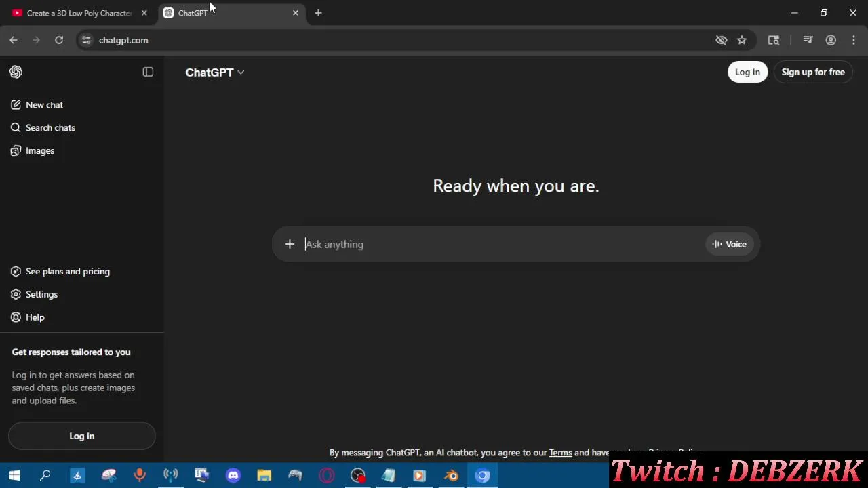The width and height of the screenshot is (868, 488).
Task: Click 'Get responses tailored to you' text
Action: 71,352
